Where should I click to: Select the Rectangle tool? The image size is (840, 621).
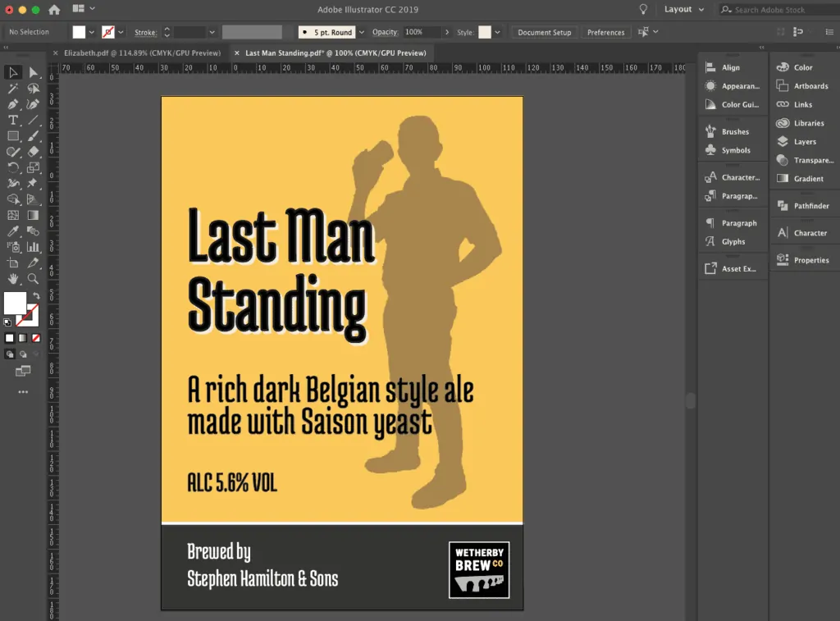coord(13,136)
